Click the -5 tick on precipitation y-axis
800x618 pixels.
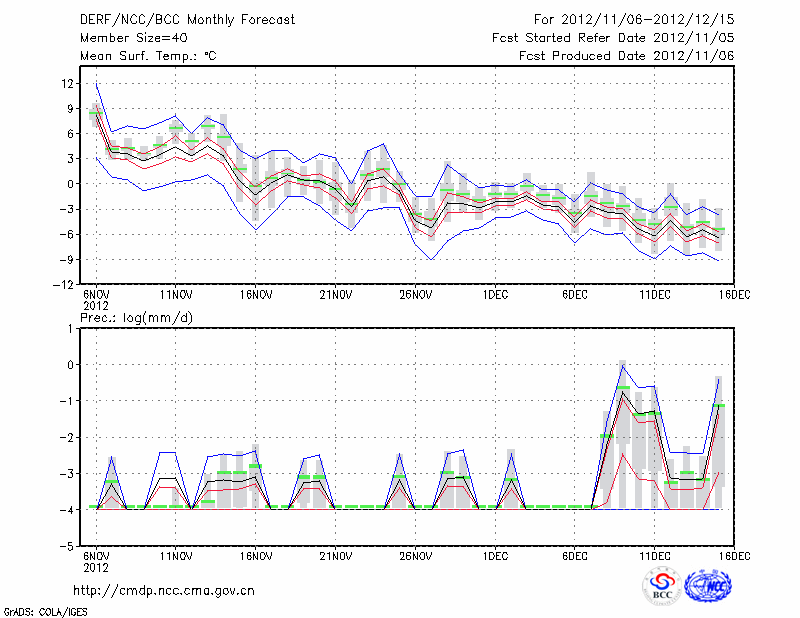70,547
